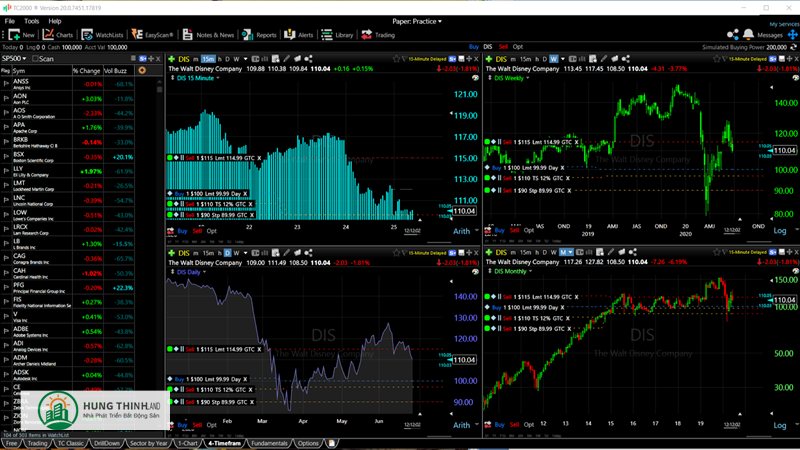Toggle the pause/resume control on the Sell $115 Lmt order in the 15 Minute chart
The image size is (800, 450).
182,158
